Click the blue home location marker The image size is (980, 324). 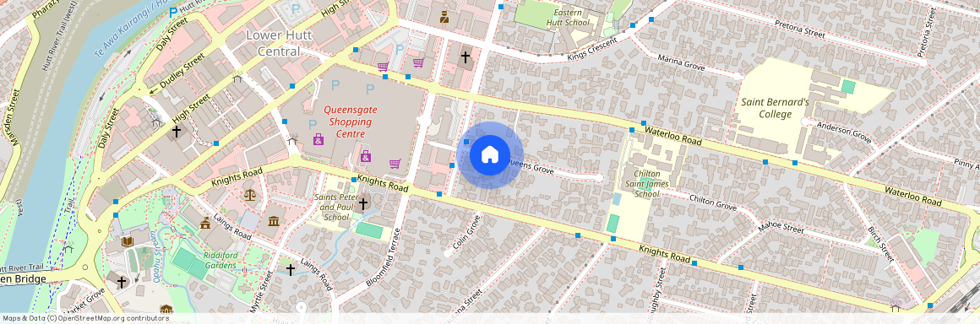(490, 154)
